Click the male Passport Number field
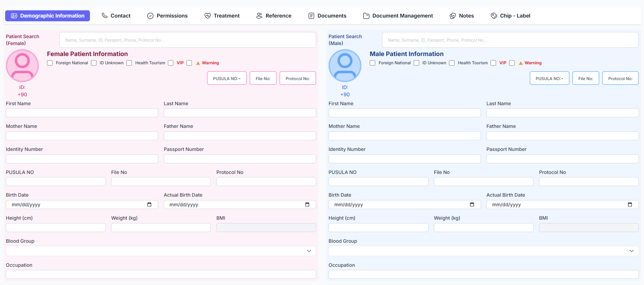The height and width of the screenshot is (285, 644). (563, 159)
